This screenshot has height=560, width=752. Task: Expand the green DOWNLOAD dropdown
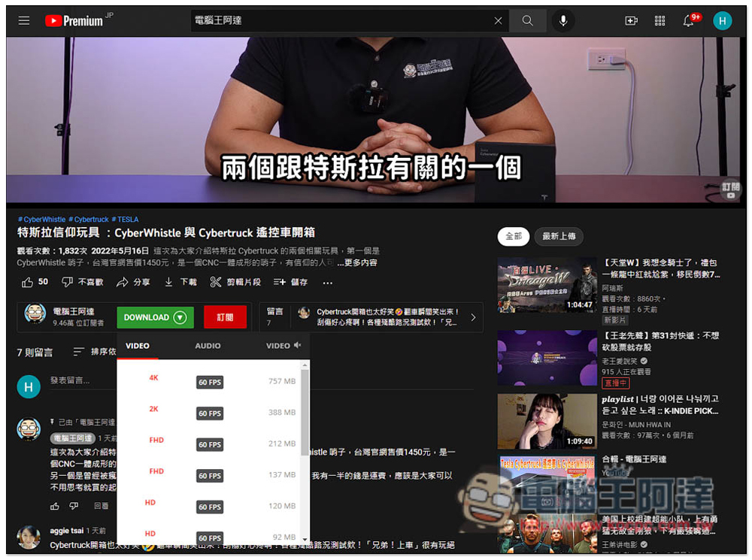tap(155, 317)
